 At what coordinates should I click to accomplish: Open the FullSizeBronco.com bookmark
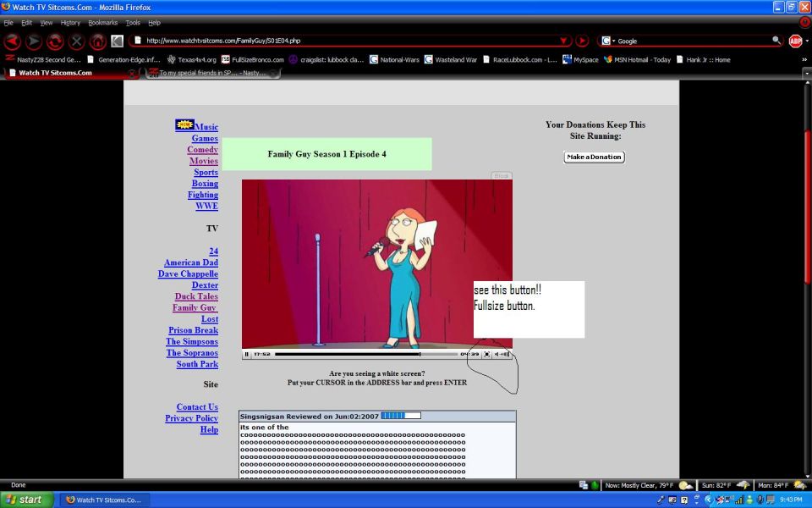coord(253,59)
